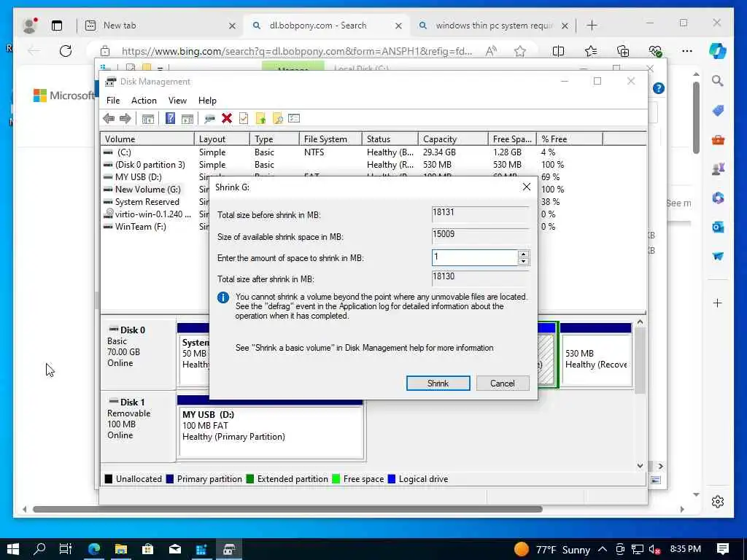Click Edge sidebar Search magnifier icon
The image size is (747, 560).
[x=718, y=81]
